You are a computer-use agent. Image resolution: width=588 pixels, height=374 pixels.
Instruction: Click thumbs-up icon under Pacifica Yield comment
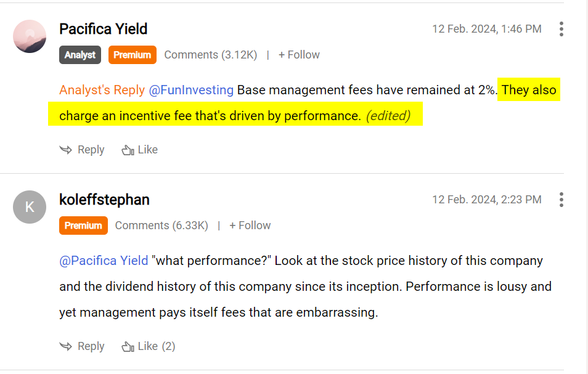pyautogui.click(x=128, y=150)
